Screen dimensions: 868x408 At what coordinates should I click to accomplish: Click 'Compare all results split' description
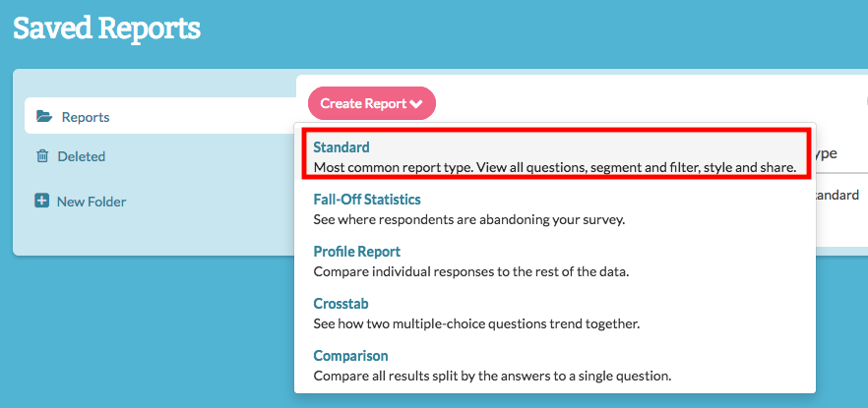pyautogui.click(x=492, y=376)
